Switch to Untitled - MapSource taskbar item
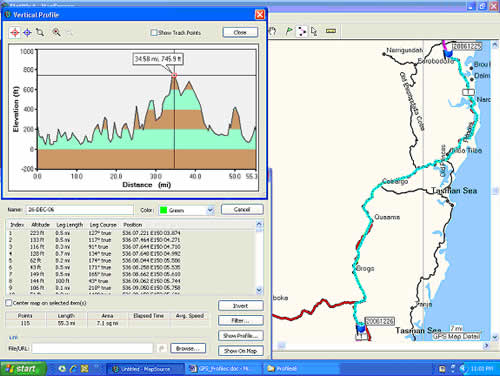 click(145, 369)
